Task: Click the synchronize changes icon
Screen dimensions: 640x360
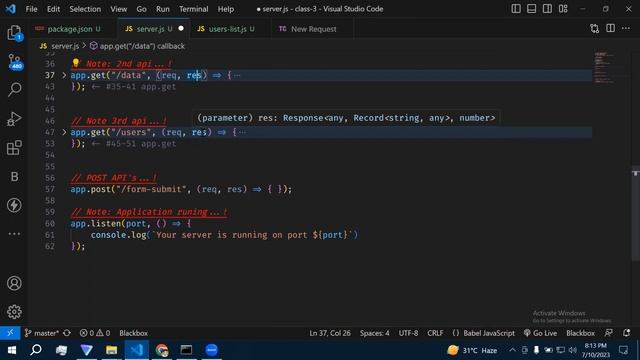Action: (67, 333)
